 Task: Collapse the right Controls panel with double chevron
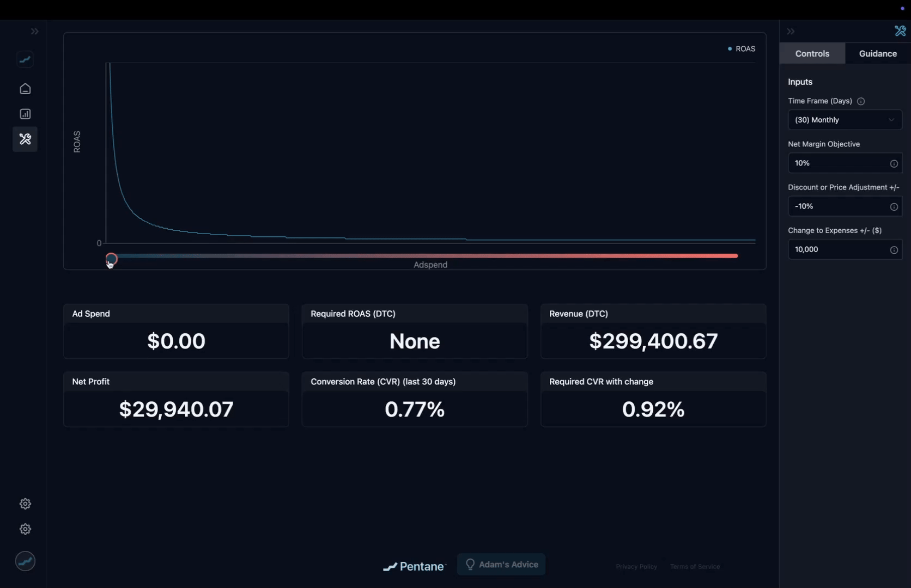point(791,32)
